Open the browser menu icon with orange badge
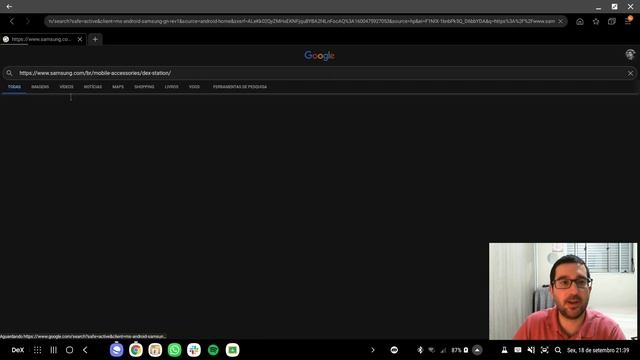 click(628, 21)
